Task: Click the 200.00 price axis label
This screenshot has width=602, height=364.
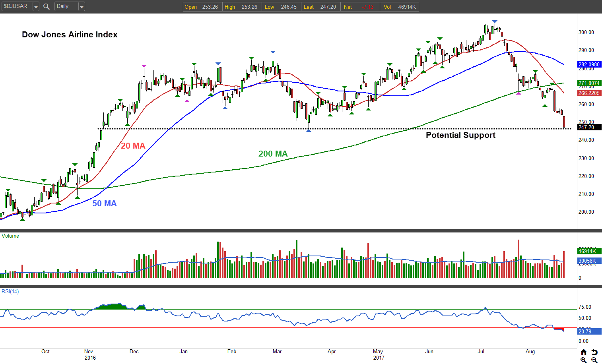Action: coord(586,212)
